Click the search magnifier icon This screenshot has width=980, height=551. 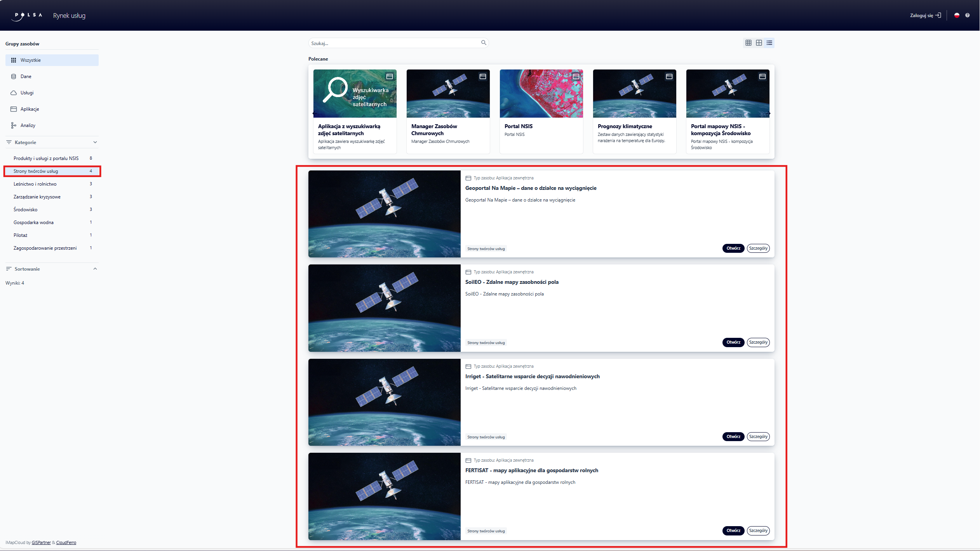[484, 43]
